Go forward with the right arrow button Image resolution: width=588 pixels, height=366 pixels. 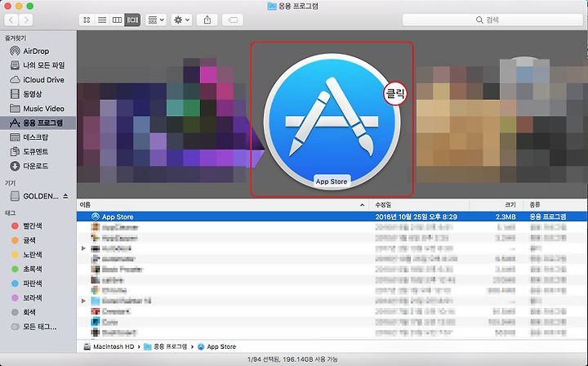26,20
